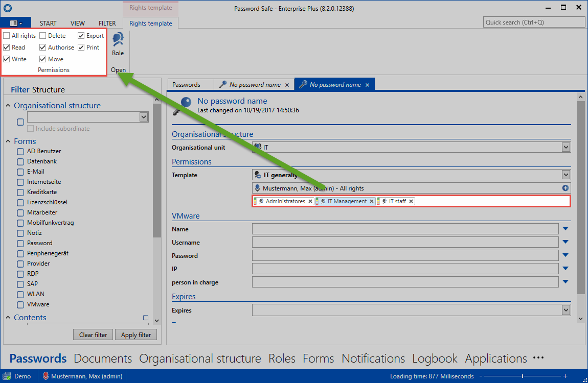Close the first No password name tab
The width and height of the screenshot is (588, 383).
[x=287, y=85]
